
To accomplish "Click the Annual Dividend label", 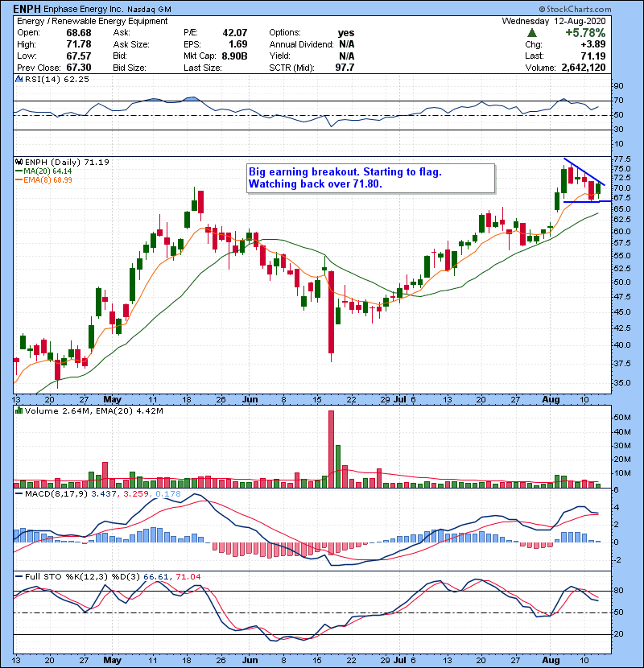I will point(301,44).
